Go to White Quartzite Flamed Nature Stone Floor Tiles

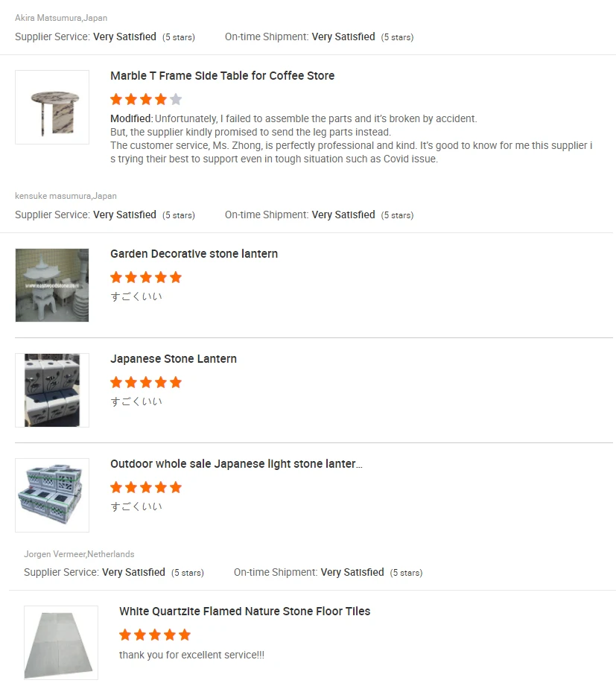(x=244, y=612)
